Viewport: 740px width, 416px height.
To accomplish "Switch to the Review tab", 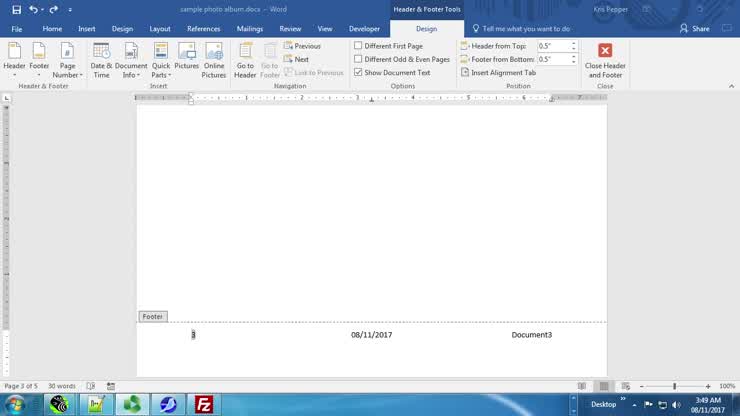I will [x=290, y=29].
